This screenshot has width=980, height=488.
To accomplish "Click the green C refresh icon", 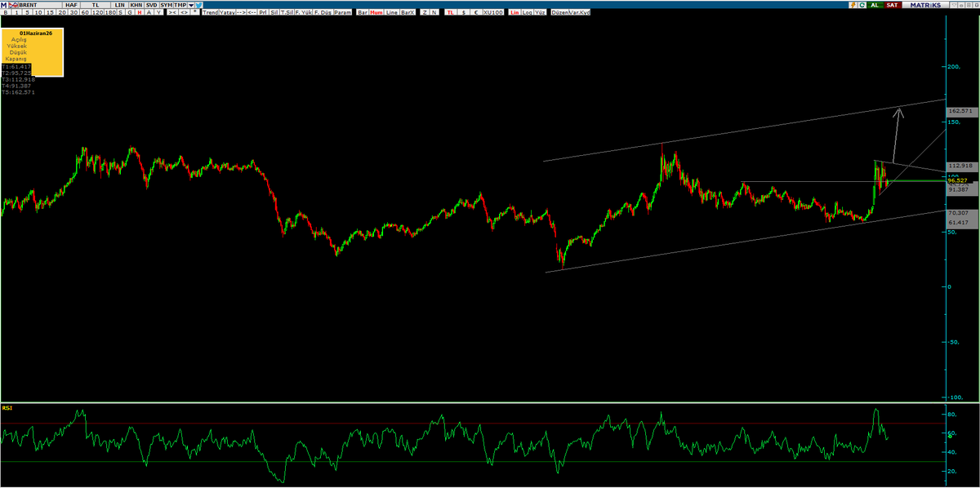I will [862, 5].
